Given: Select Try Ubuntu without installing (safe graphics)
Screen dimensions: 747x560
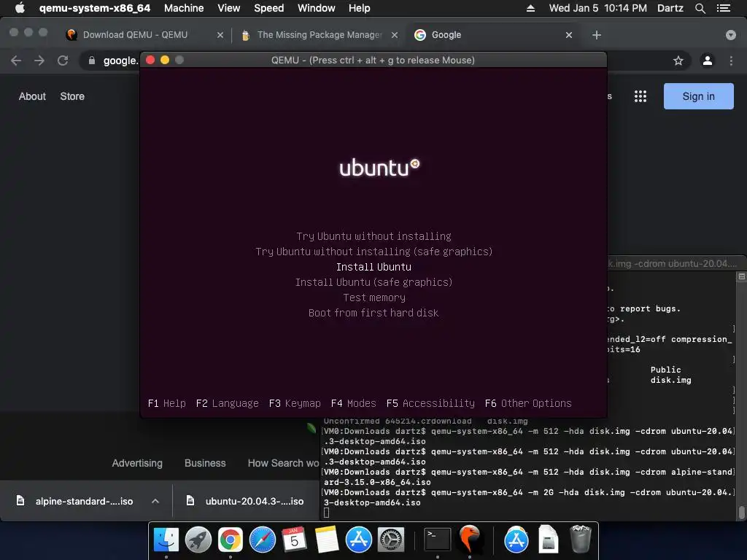Looking at the screenshot, I should (x=373, y=252).
